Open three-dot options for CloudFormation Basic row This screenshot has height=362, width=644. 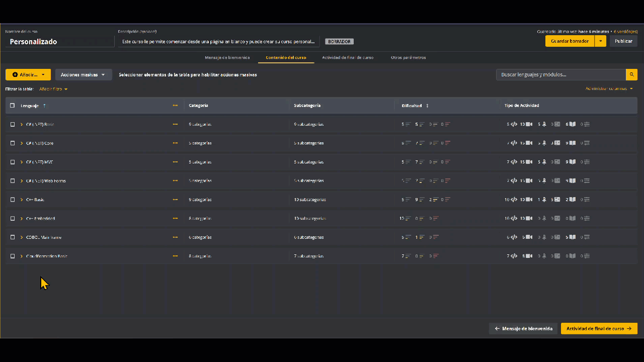(x=175, y=256)
